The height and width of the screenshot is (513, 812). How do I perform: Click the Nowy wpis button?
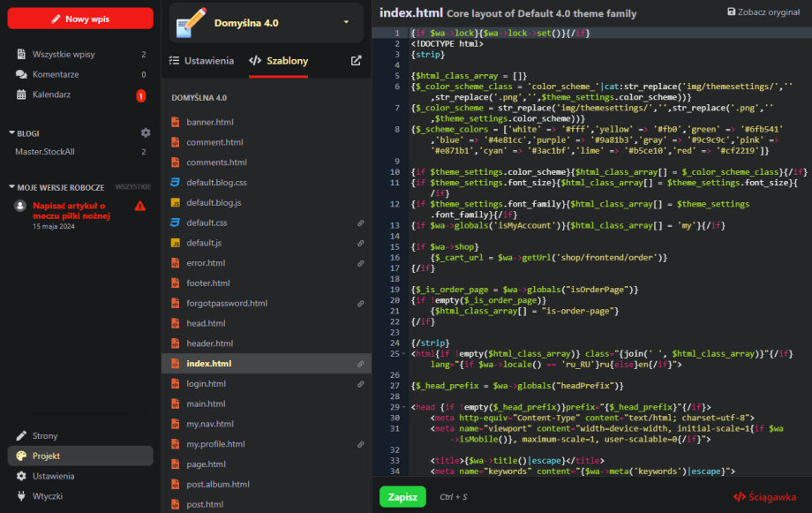point(80,19)
